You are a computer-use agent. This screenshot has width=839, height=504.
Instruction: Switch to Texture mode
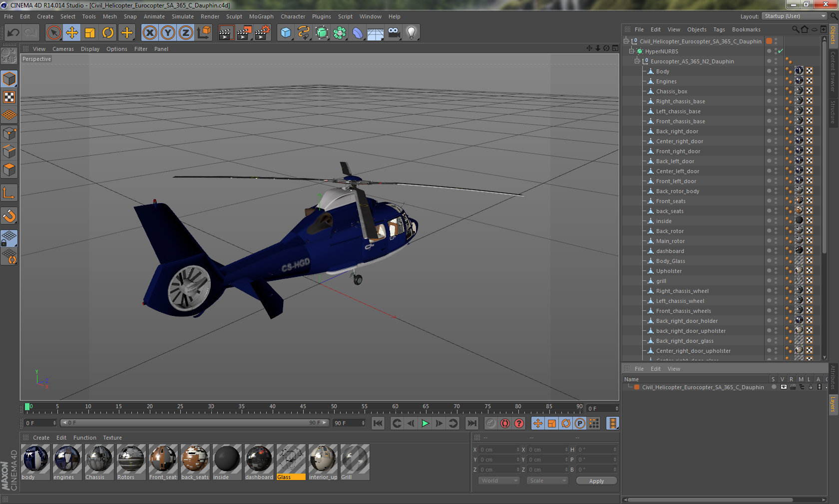tap(9, 97)
